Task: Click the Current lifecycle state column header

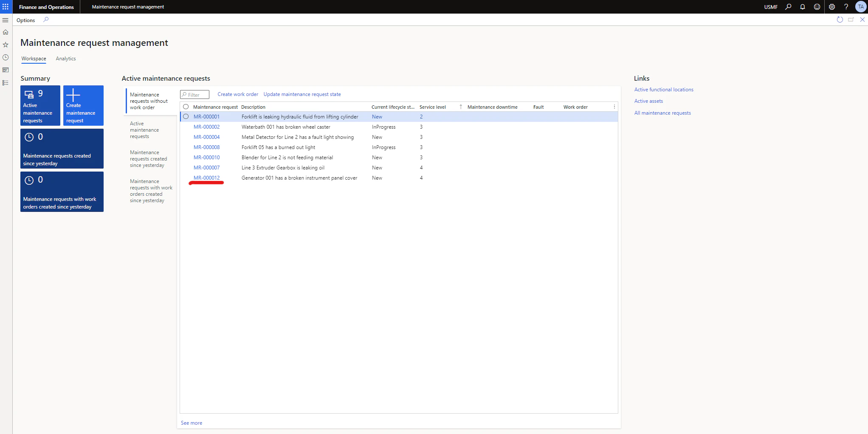Action: tap(393, 107)
